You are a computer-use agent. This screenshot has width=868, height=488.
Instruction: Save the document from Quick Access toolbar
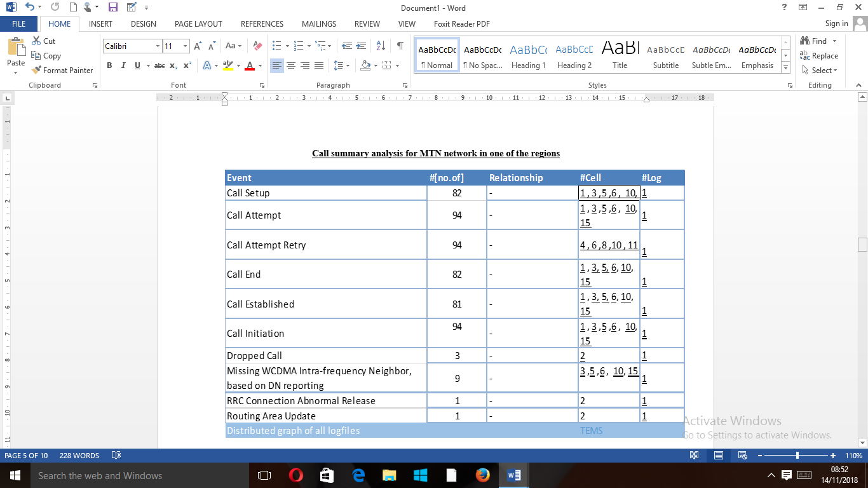pyautogui.click(x=113, y=8)
